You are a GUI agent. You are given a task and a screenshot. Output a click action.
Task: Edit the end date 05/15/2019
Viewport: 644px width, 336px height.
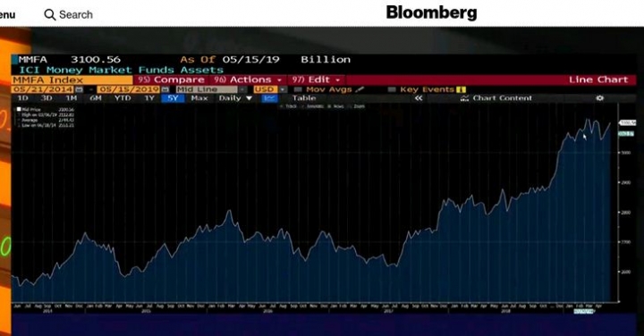coord(129,89)
